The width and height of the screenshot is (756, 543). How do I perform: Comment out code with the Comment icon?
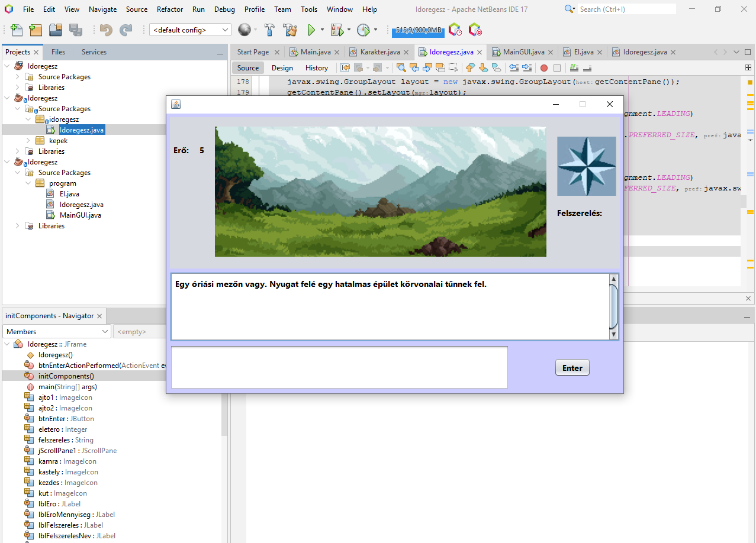pyautogui.click(x=574, y=68)
